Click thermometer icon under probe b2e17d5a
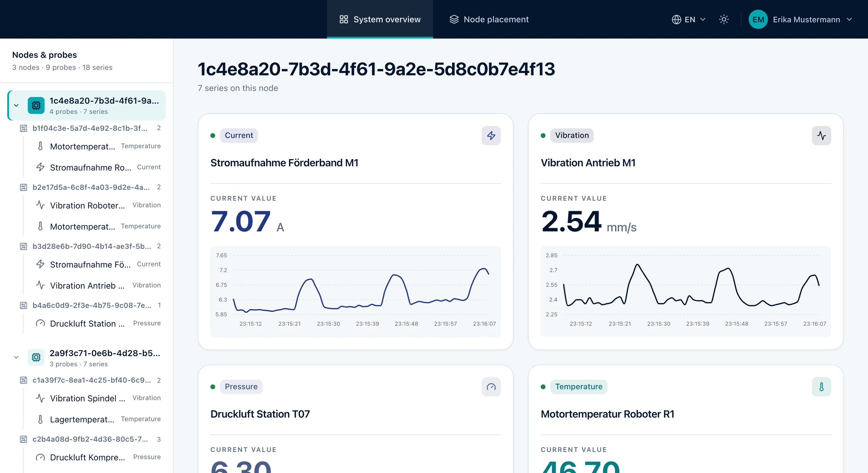 tap(41, 226)
